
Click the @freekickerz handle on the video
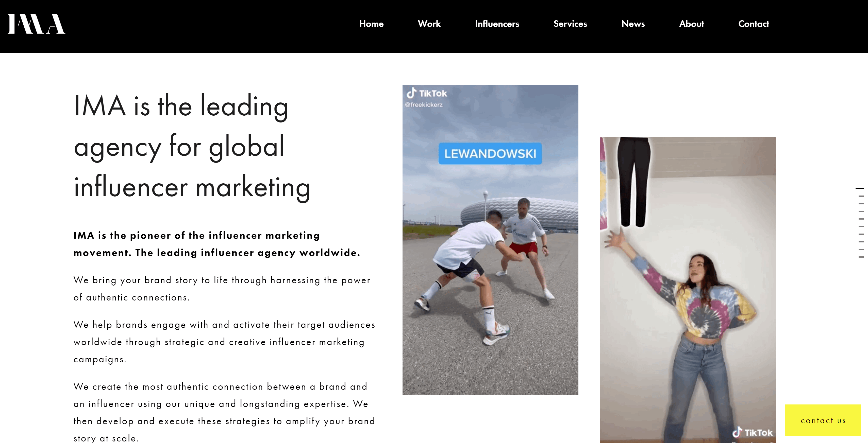424,105
